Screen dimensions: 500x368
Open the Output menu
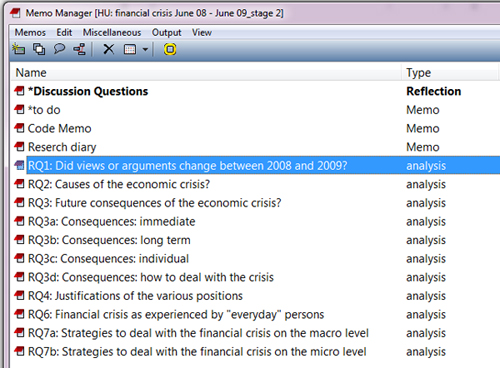tap(167, 33)
